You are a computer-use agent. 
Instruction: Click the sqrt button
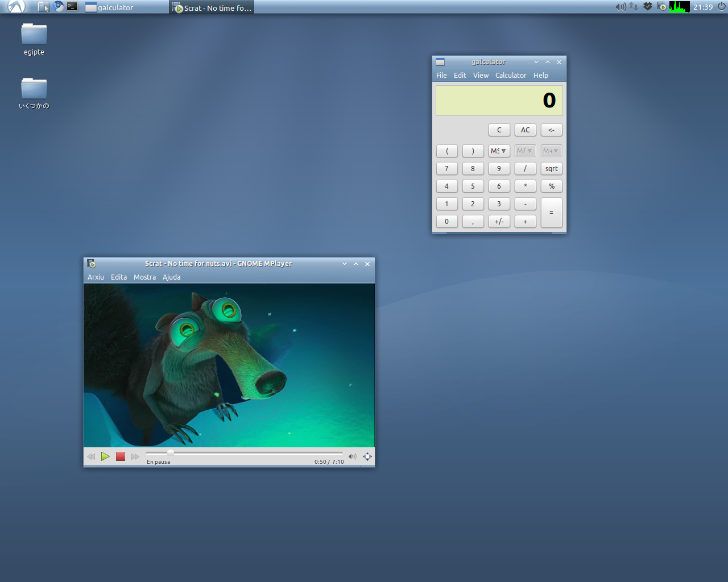(x=552, y=169)
